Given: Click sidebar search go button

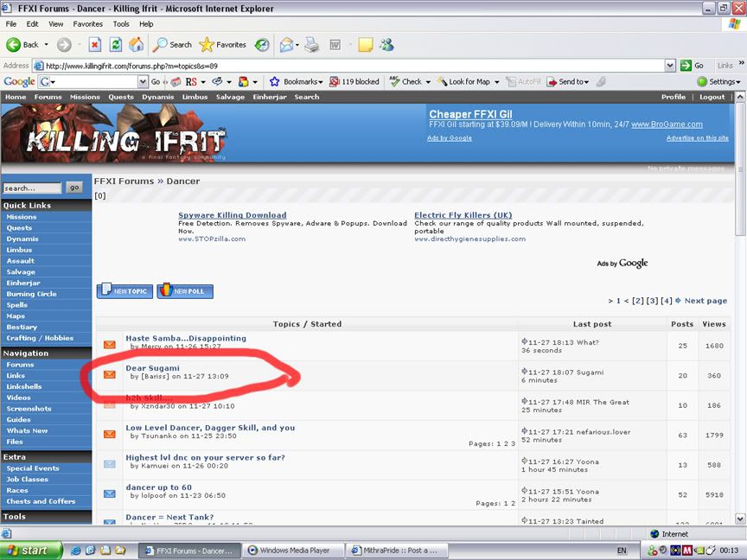Looking at the screenshot, I should 74,188.
